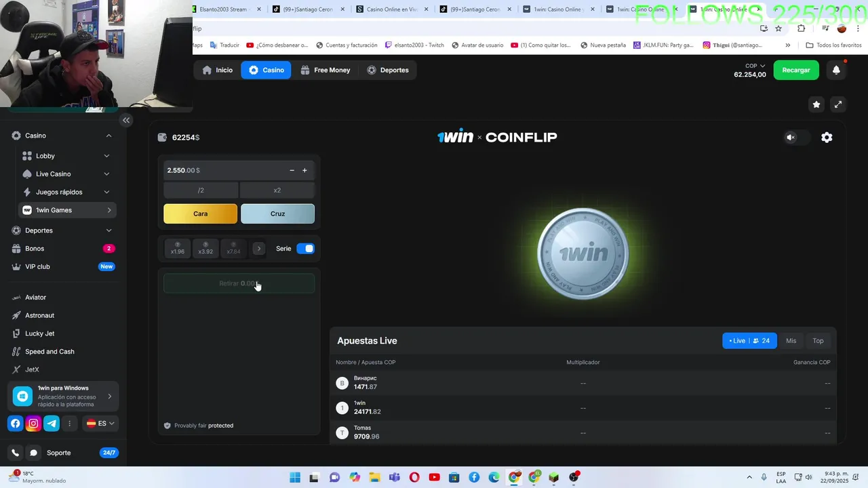Open Coinflip game settings gear

[827, 137]
